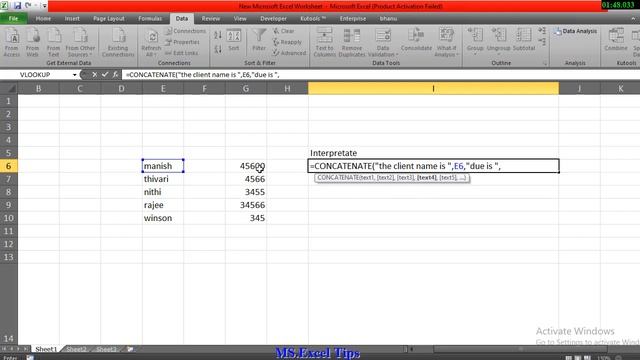Click Edit Links
Viewport: 640px width, 360px height.
[182, 53]
